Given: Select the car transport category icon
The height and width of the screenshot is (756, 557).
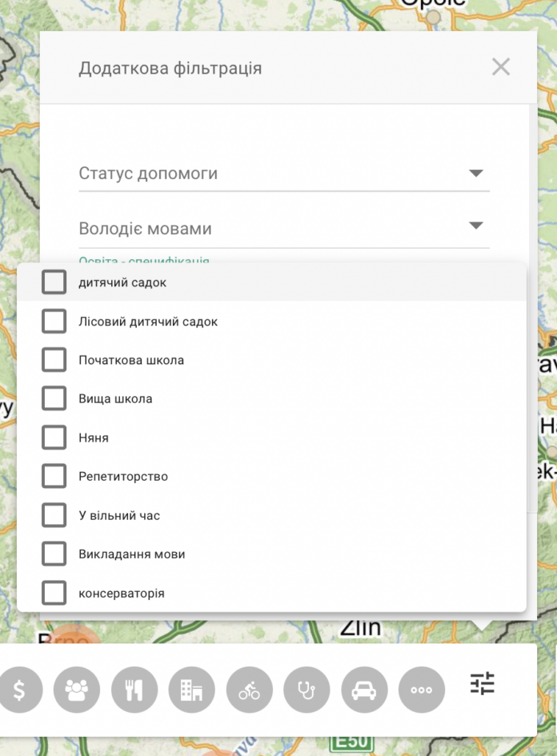Looking at the screenshot, I should tap(364, 690).
